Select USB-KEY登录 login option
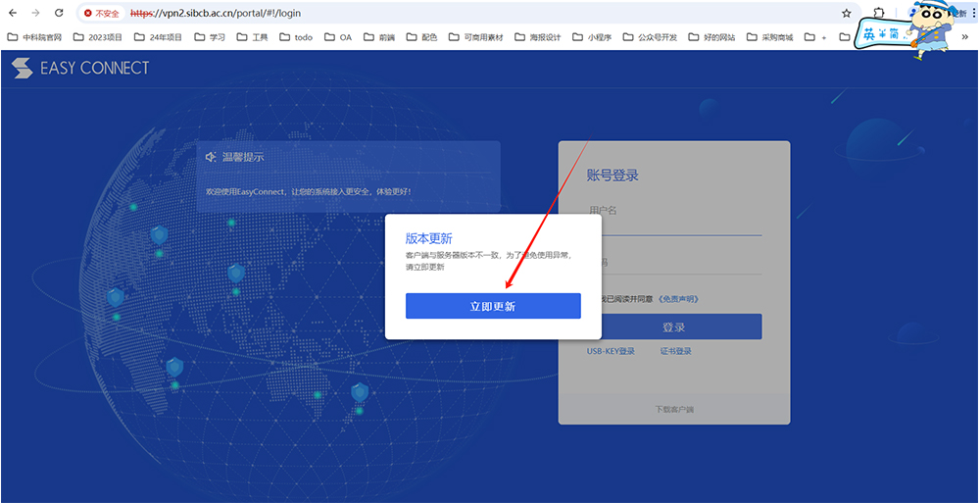The height and width of the screenshot is (503, 980). click(611, 351)
